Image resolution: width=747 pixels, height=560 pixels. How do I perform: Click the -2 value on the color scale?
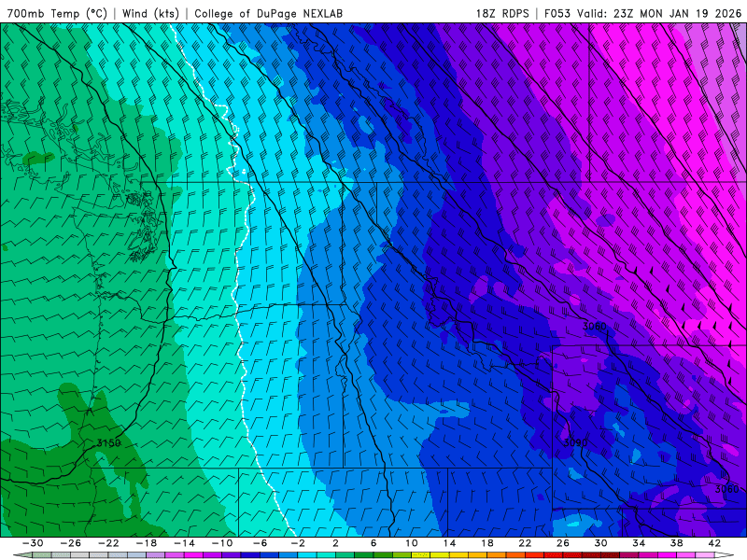coord(298,543)
